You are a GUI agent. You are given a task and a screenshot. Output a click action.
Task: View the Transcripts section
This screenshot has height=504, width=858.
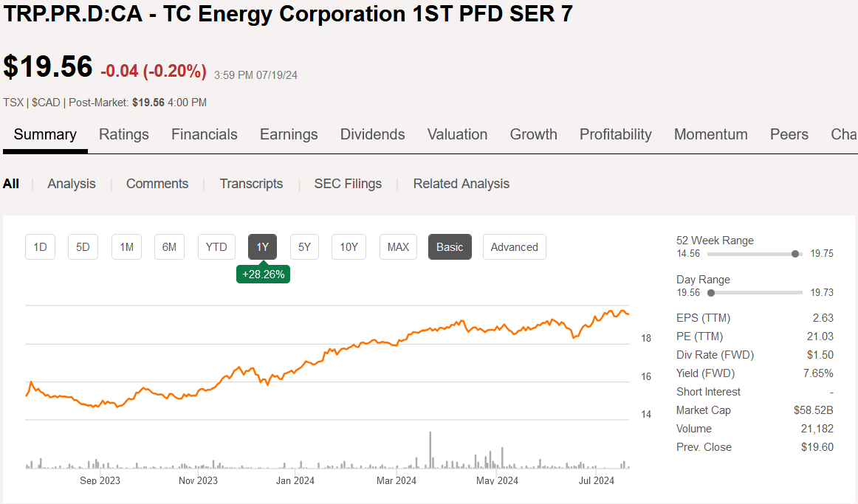[x=251, y=183]
